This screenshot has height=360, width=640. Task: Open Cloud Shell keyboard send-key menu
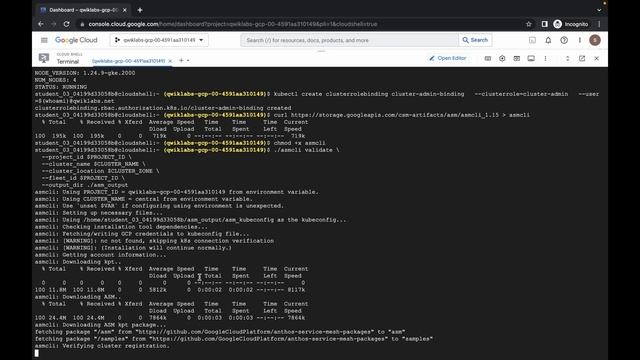(487, 58)
